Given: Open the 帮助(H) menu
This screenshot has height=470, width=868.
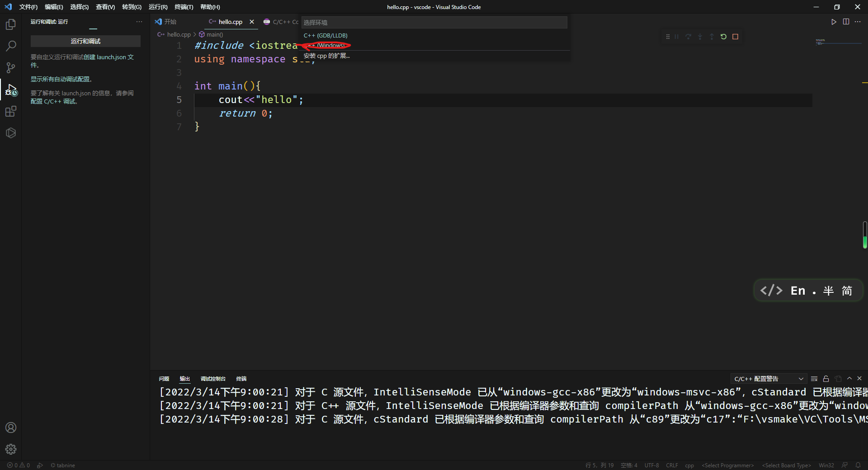Looking at the screenshot, I should tap(210, 7).
